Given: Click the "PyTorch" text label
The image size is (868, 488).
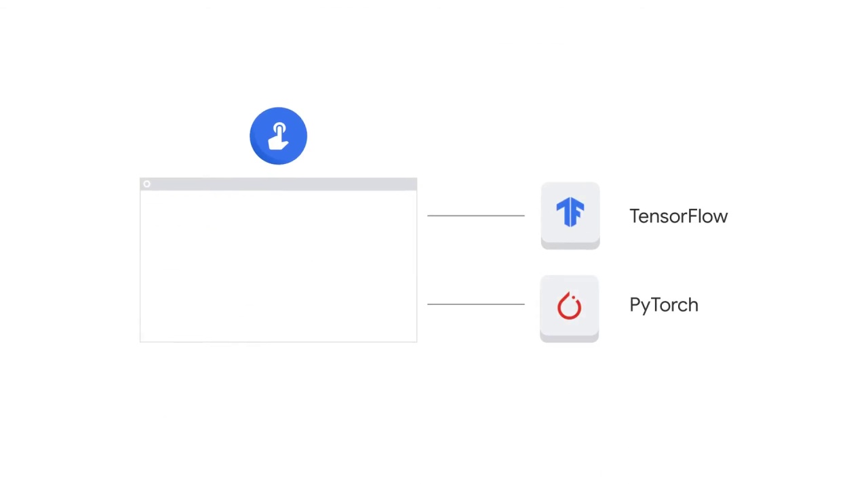Looking at the screenshot, I should pyautogui.click(x=663, y=305).
